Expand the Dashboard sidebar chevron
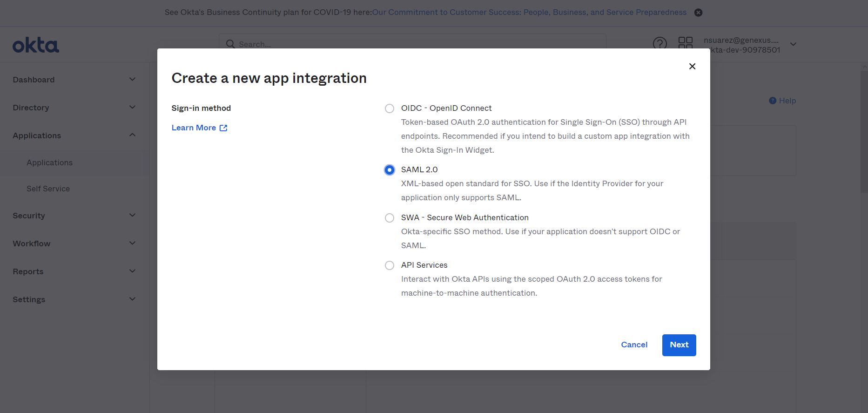 tap(132, 79)
